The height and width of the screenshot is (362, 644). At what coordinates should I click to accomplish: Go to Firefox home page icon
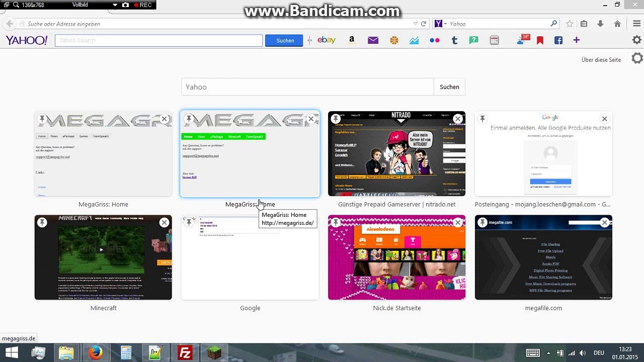click(617, 24)
